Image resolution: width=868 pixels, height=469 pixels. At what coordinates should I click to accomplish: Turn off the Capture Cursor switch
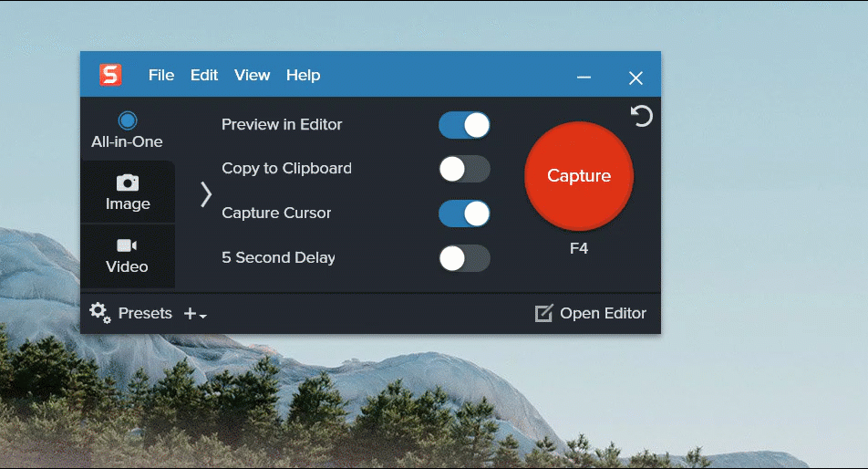[464, 214]
